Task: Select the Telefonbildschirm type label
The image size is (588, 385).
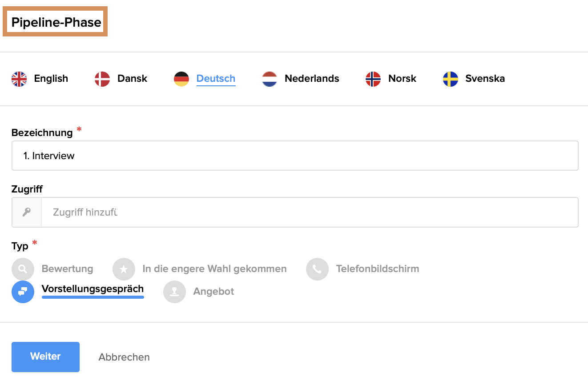Action: 377,269
